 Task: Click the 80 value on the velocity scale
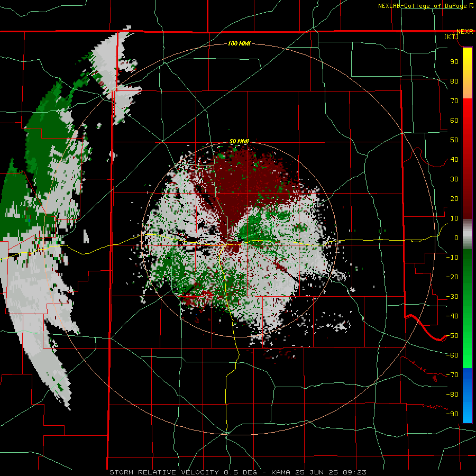click(x=454, y=81)
